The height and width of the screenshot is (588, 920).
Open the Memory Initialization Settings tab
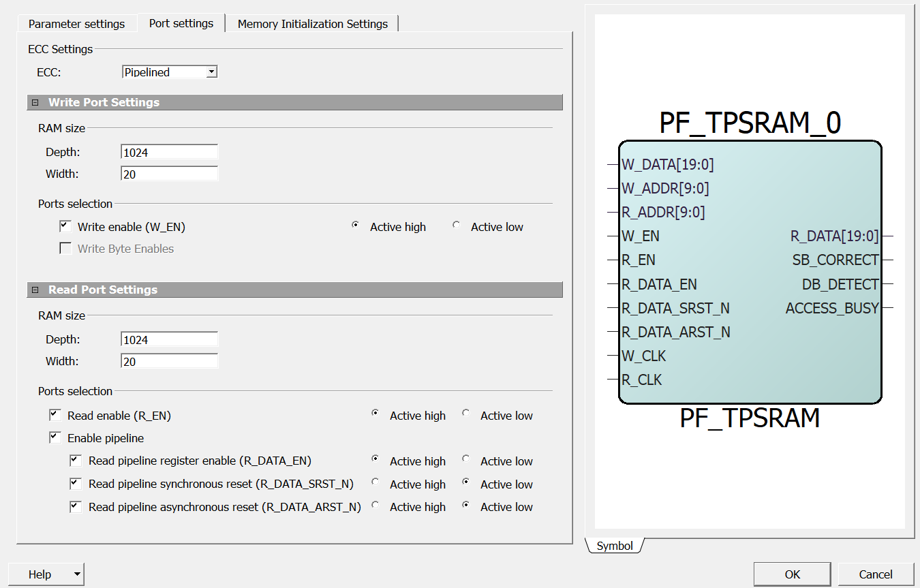(312, 24)
